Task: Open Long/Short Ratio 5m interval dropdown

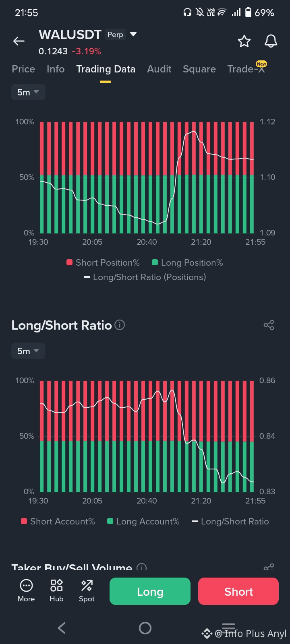Action: 28,351
